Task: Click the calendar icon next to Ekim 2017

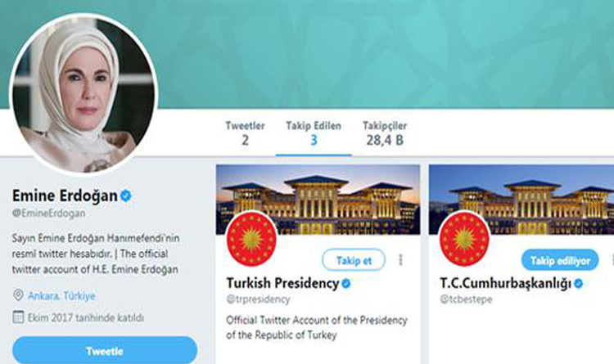Action: (x=18, y=317)
